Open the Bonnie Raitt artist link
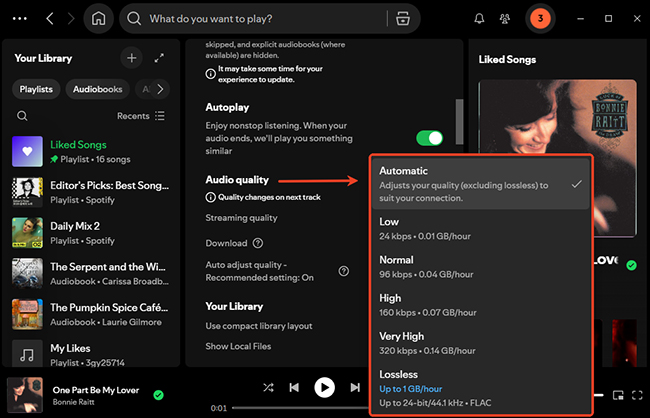Screen dimensions: 650x418 (73, 402)
